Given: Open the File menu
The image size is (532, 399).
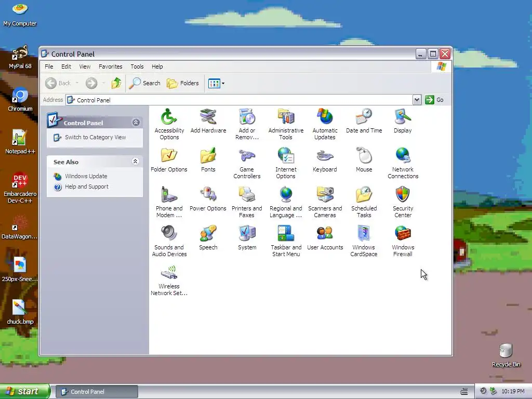Looking at the screenshot, I should pyautogui.click(x=49, y=66).
